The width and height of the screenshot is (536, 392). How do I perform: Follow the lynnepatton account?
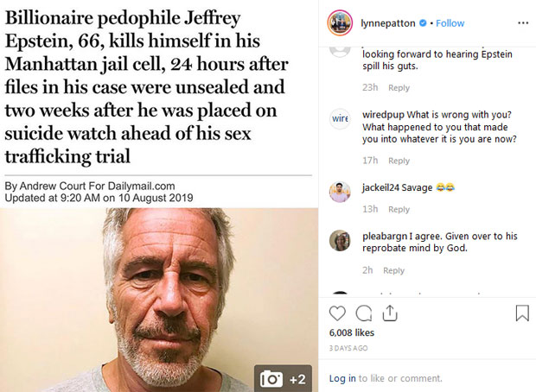[x=450, y=23]
